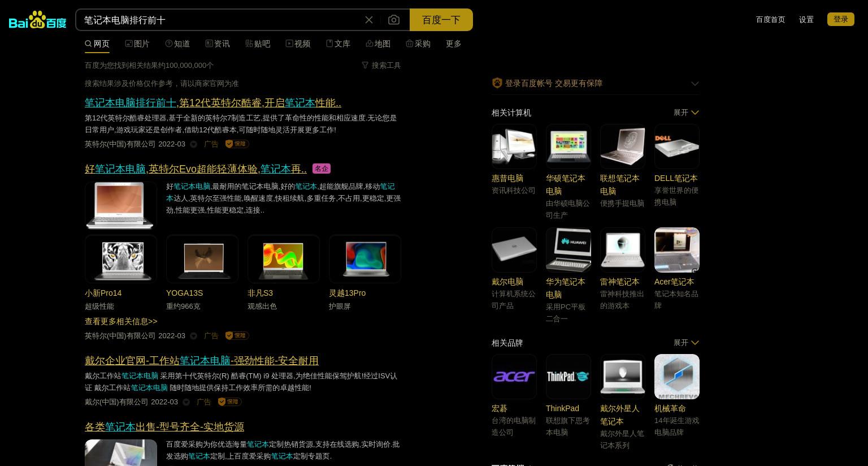Open the 资讯 tab
The image size is (868, 466).
click(x=218, y=44)
